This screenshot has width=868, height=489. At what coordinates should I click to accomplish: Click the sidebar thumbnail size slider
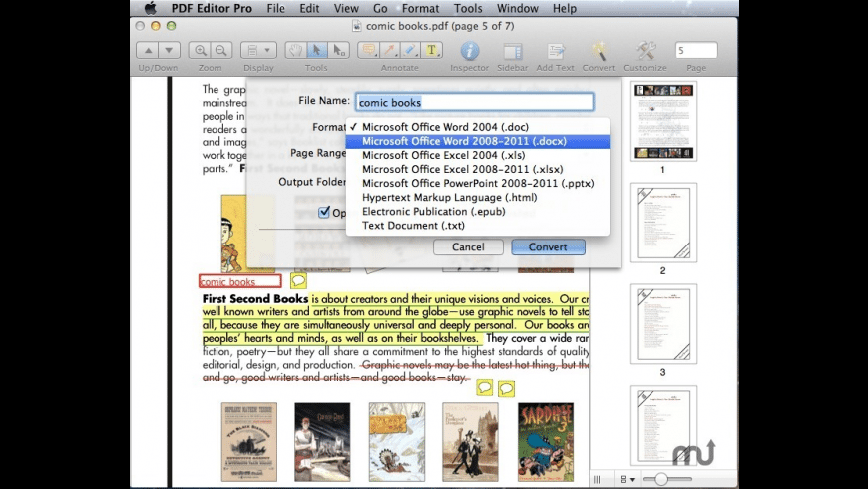(659, 480)
